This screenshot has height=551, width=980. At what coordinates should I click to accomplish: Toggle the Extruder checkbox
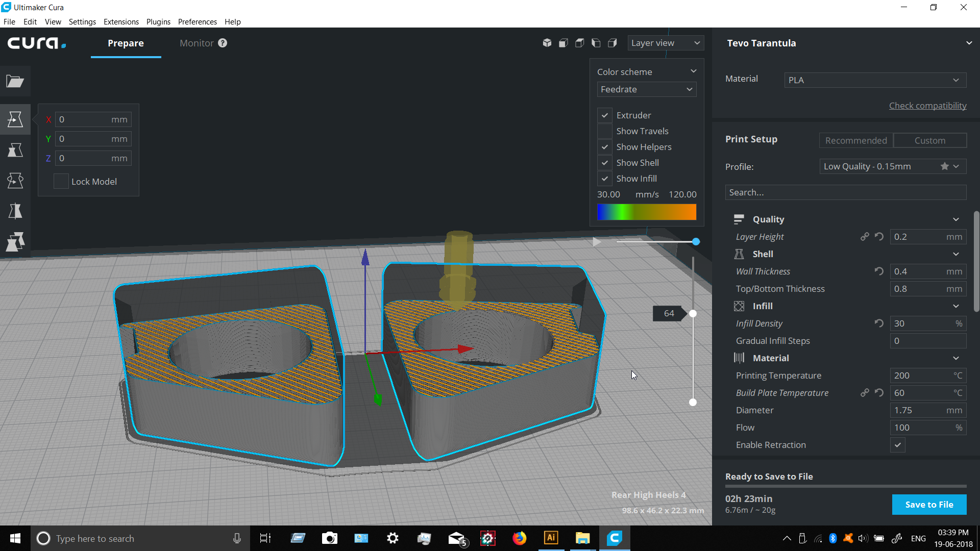(x=605, y=115)
